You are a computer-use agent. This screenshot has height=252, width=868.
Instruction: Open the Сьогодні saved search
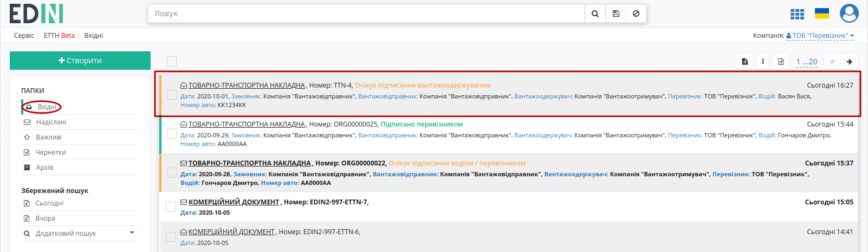(x=50, y=203)
